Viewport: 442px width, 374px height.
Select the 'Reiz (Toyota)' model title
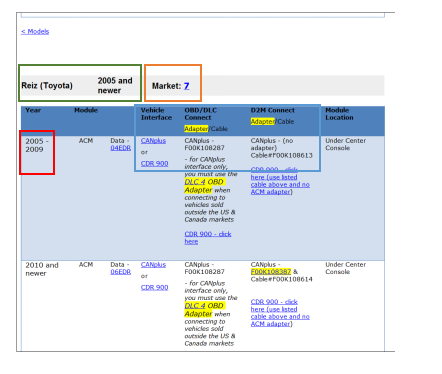(47, 86)
